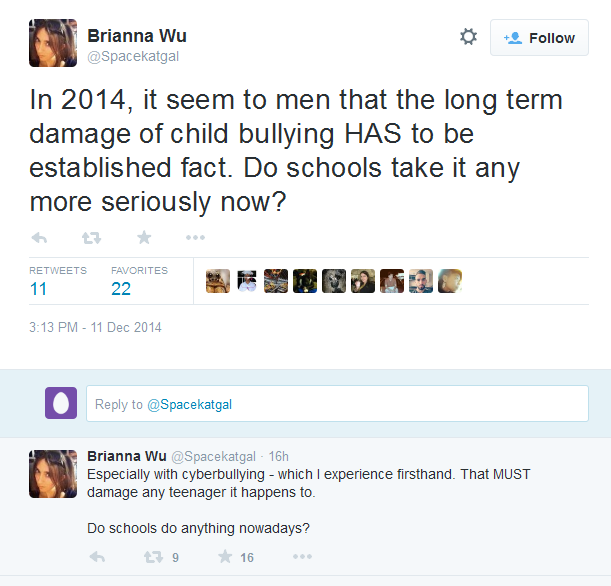611x586 pixels.
Task: Open Brianna Wu's profile picture at top
Action: click(53, 43)
